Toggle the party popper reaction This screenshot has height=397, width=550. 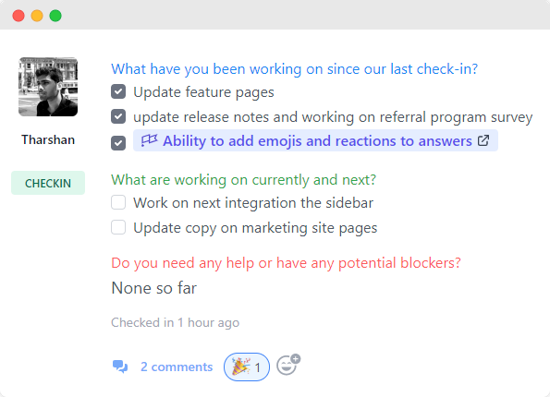tap(247, 367)
